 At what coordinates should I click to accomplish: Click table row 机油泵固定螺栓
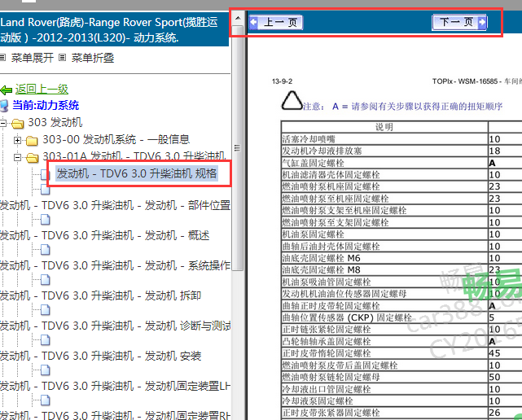click(384, 234)
